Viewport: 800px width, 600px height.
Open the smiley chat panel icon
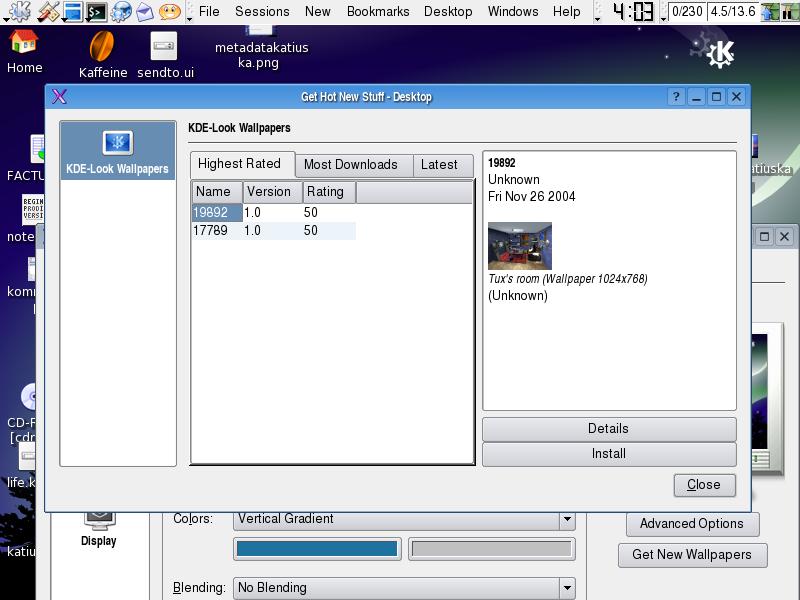[x=169, y=11]
